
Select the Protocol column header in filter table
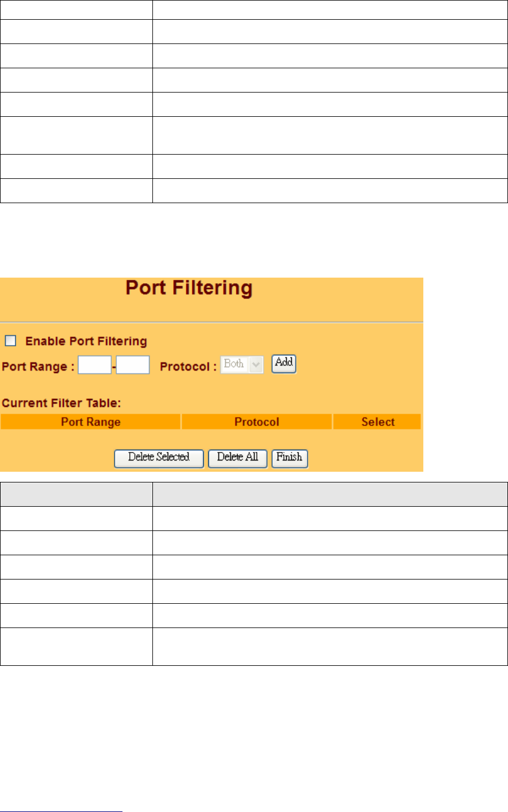point(257,422)
